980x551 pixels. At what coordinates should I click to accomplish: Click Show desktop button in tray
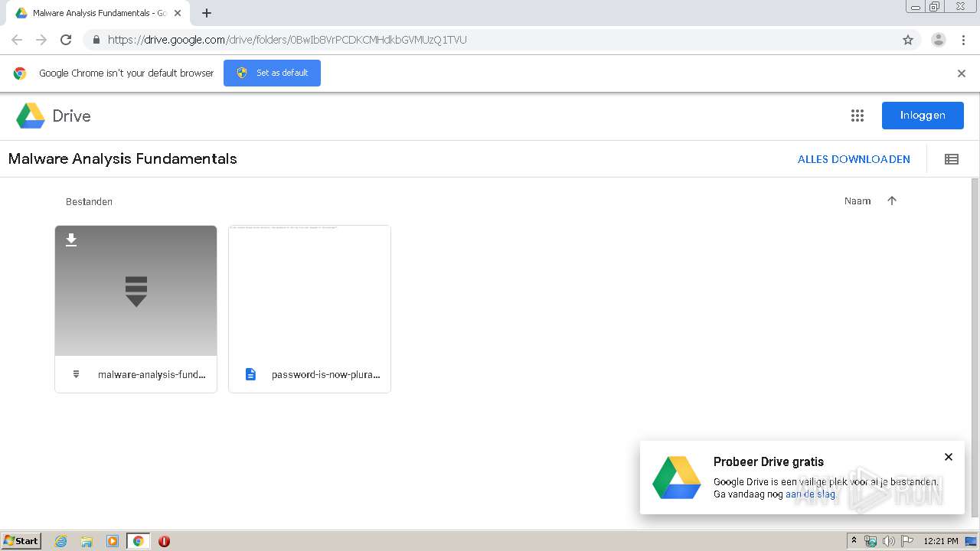pos(971,541)
